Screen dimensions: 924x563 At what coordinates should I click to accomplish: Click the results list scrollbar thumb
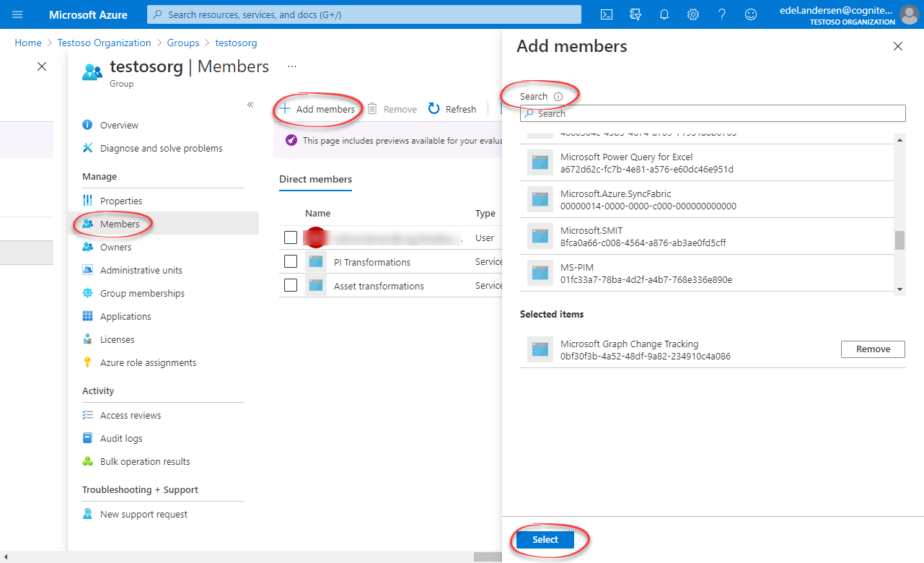899,240
